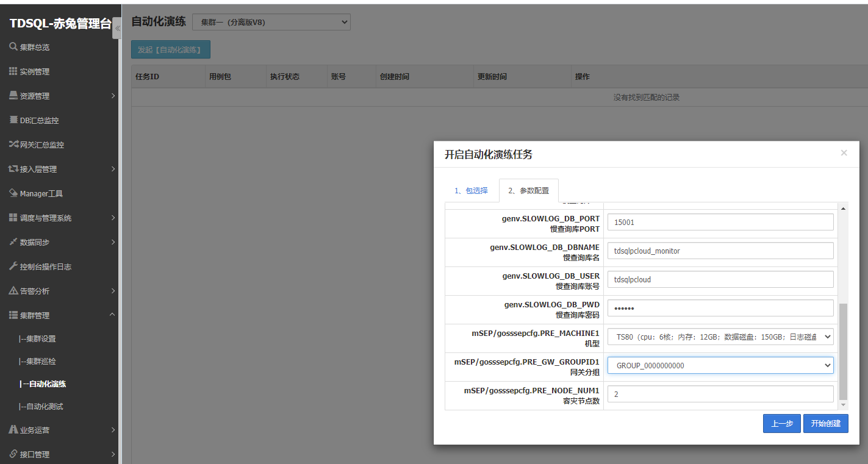Viewport: 868px width, 464px height.
Task: Click the list icon beside 集群管理
Action: pos(13,315)
